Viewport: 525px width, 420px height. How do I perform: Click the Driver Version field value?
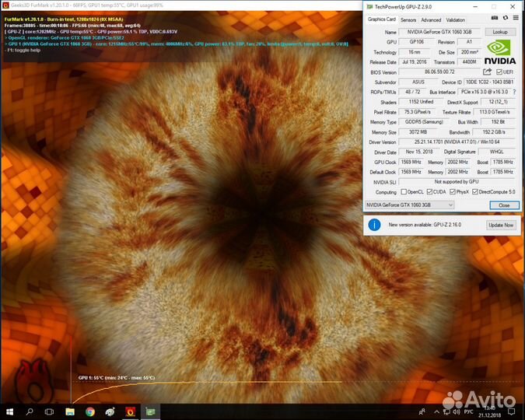457,142
